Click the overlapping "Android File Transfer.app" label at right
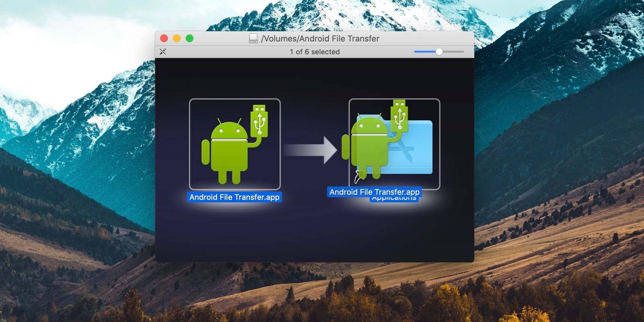This screenshot has width=644, height=322. tap(374, 192)
